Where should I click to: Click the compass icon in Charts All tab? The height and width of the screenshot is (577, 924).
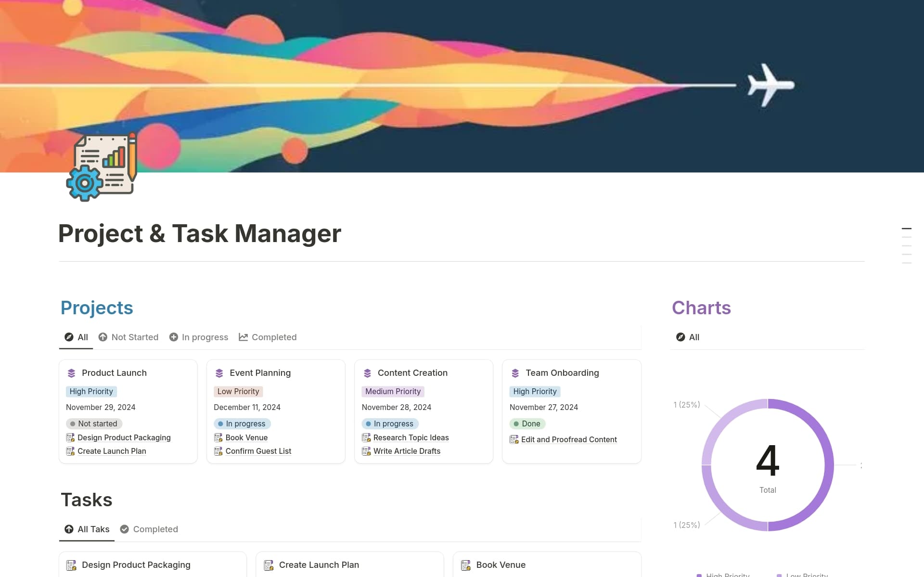(680, 337)
